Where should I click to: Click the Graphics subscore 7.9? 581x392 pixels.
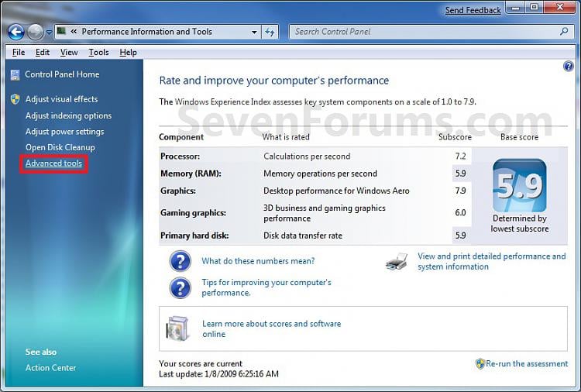[x=460, y=191]
